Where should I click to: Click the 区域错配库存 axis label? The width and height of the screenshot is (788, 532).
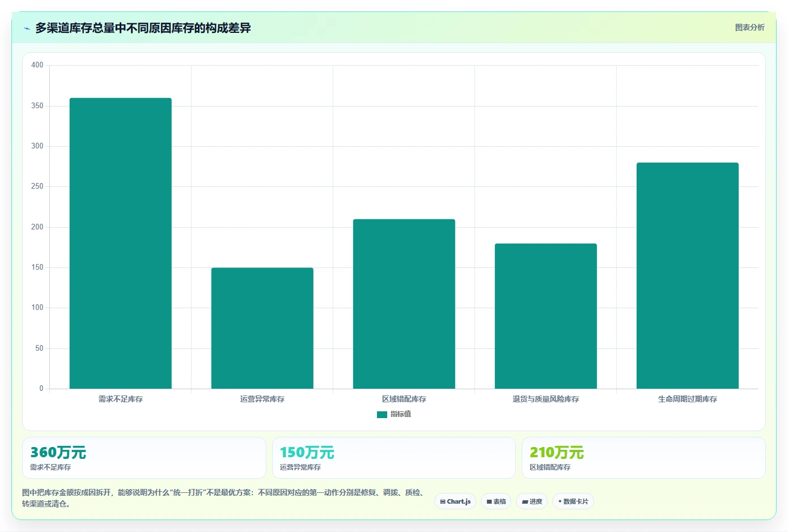pos(404,399)
